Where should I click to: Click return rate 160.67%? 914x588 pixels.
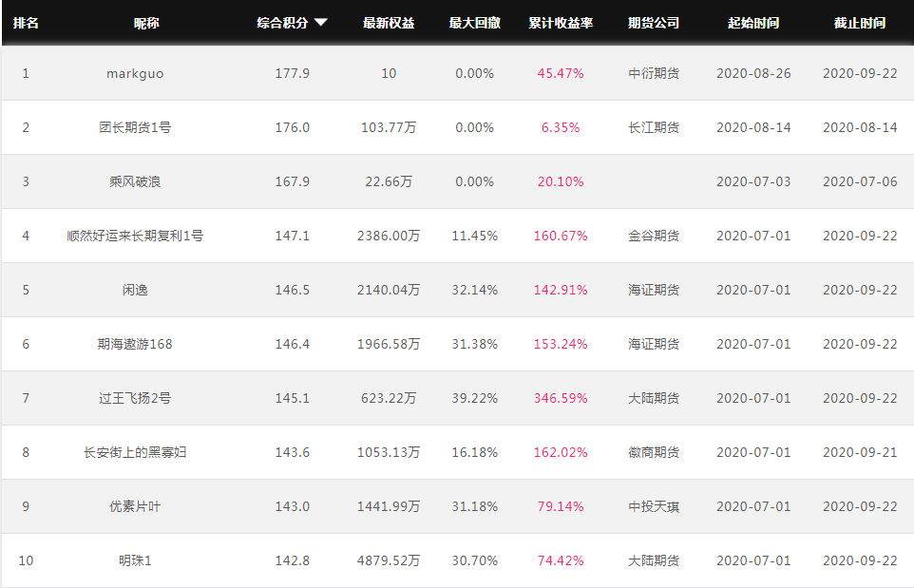tap(561, 236)
